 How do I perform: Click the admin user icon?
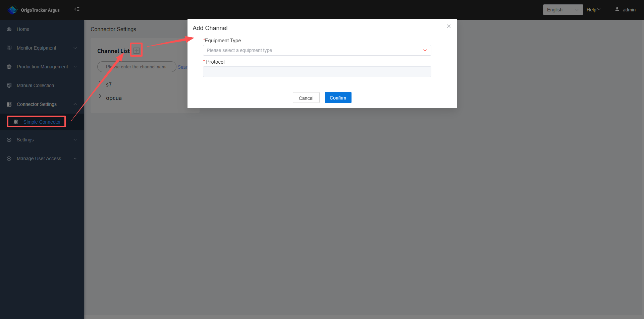click(x=617, y=9)
